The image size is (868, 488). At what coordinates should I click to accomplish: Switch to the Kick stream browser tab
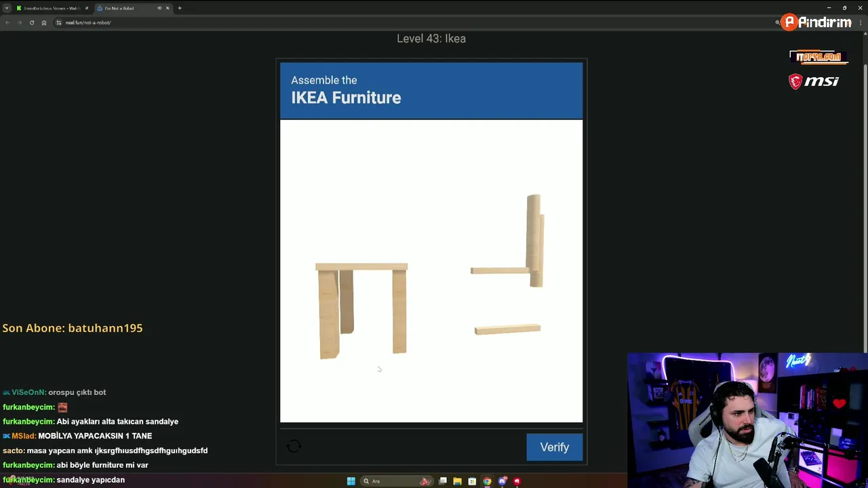point(51,8)
